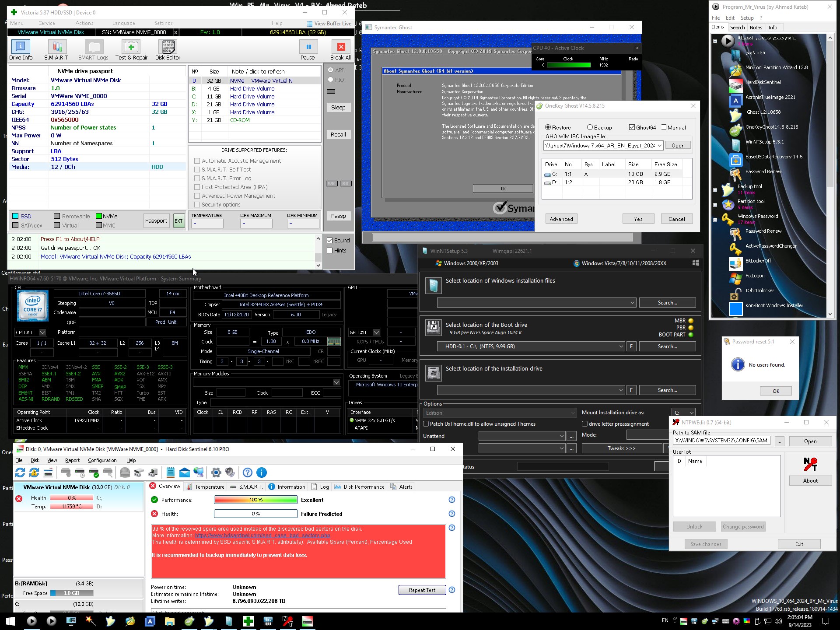Open the Mount Installation drive letter dropdown
This screenshot has width=840, height=630.
[x=691, y=413]
